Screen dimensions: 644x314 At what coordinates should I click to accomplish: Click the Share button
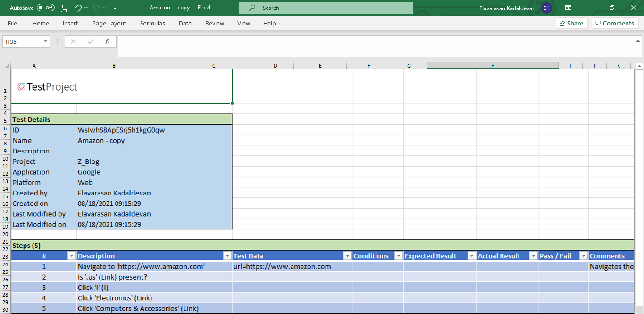click(571, 23)
